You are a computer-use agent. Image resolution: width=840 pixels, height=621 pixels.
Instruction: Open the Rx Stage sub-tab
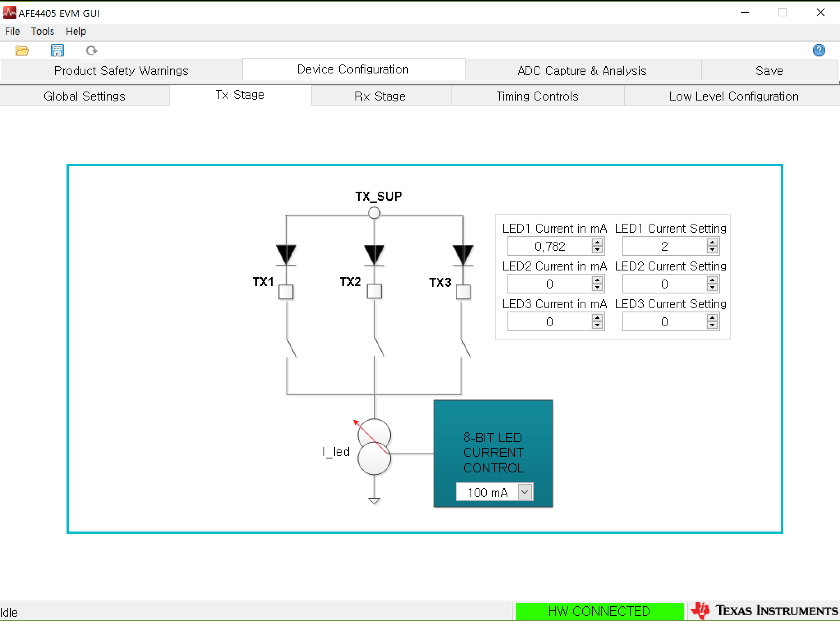380,96
